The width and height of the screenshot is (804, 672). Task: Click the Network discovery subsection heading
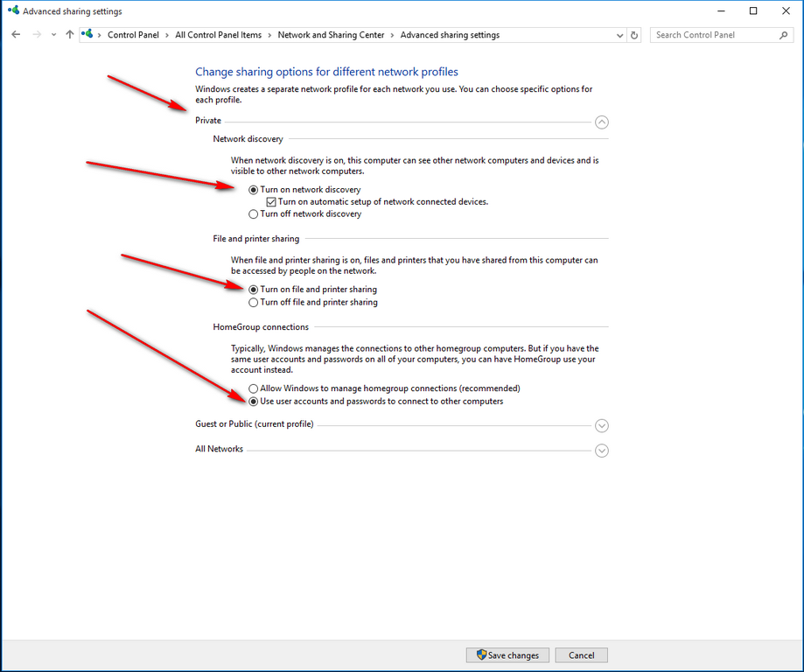click(x=248, y=139)
